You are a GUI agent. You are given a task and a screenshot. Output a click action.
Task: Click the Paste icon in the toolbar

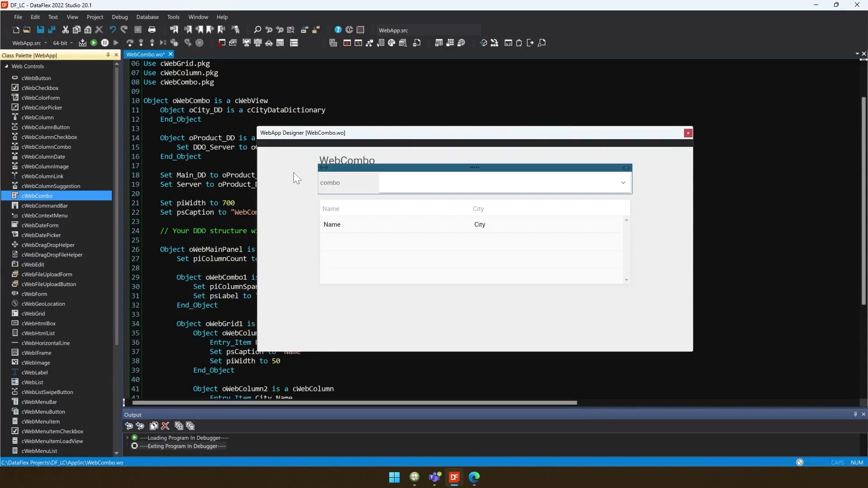point(88,30)
